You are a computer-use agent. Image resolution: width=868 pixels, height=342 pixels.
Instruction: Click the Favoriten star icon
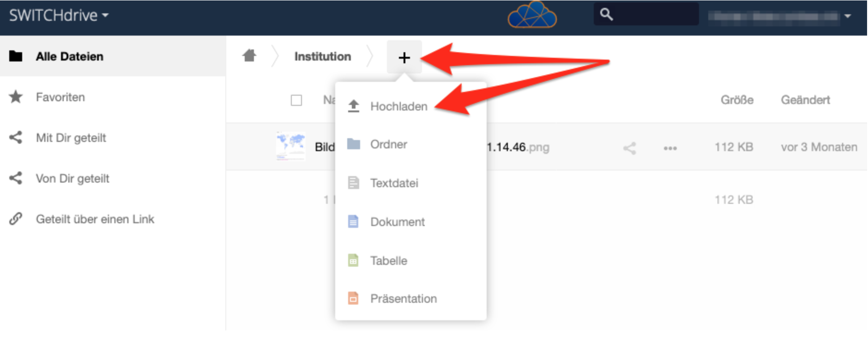(16, 97)
